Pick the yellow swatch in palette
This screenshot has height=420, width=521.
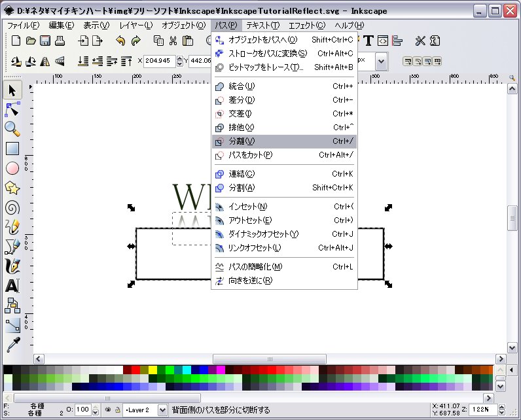pyautogui.click(x=153, y=370)
